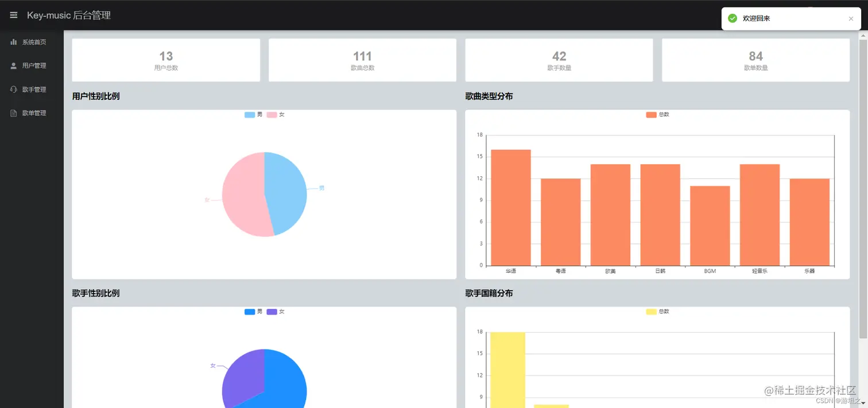Viewport: 868px width, 408px height.
Task: Toggle 总数 legend in 歌曲类型分布 chart
Action: pos(657,115)
